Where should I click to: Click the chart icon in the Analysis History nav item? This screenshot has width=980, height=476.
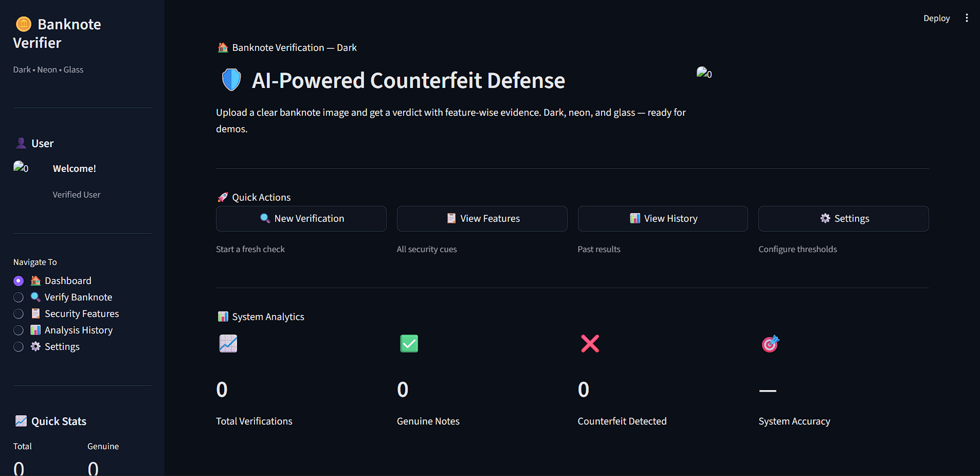click(35, 330)
